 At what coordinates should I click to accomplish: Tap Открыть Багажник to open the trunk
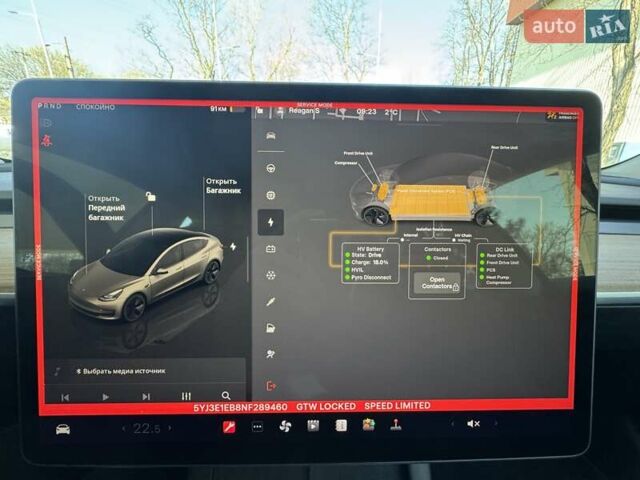click(x=223, y=186)
